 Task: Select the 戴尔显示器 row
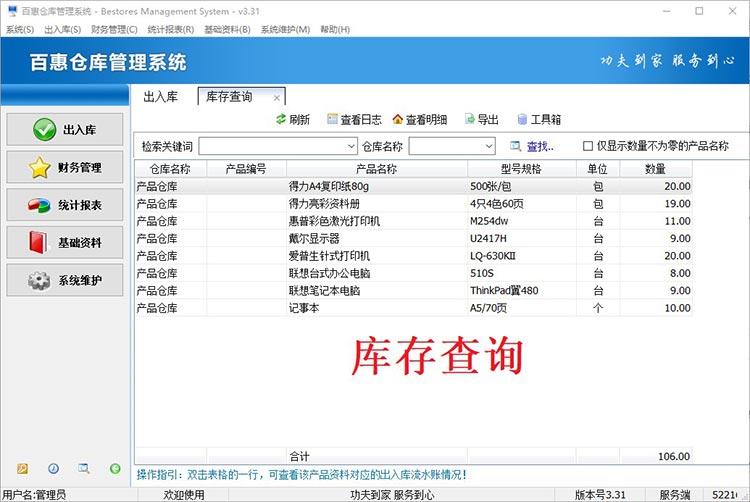pyautogui.click(x=414, y=238)
